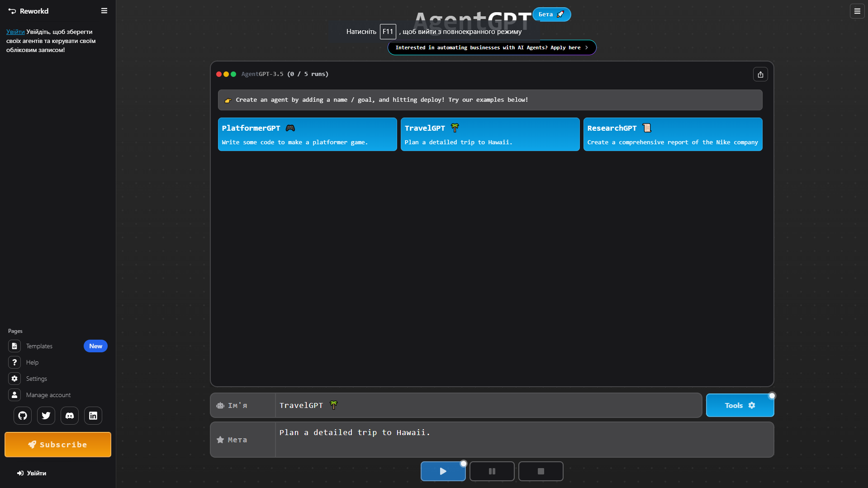Click the share icon in agent window
The width and height of the screenshot is (868, 488).
click(x=760, y=75)
